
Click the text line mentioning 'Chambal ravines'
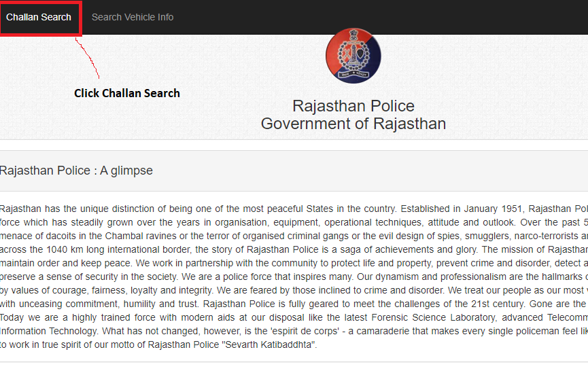point(294,236)
